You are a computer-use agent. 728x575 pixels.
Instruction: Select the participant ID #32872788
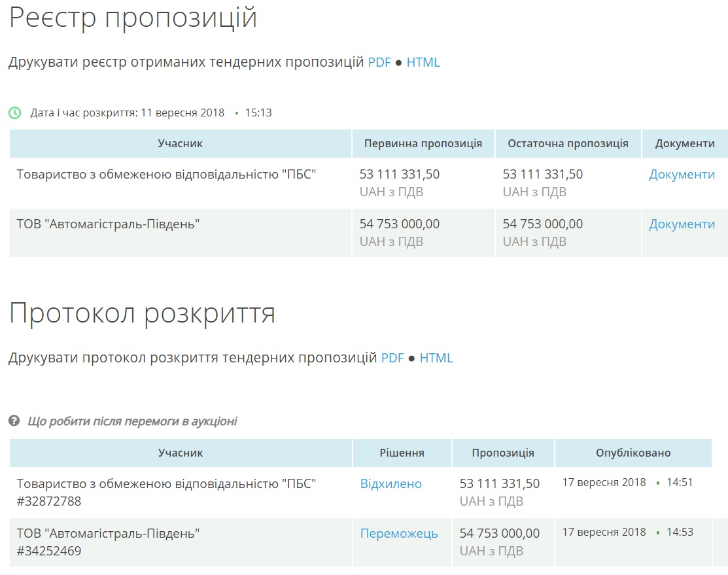(49, 502)
